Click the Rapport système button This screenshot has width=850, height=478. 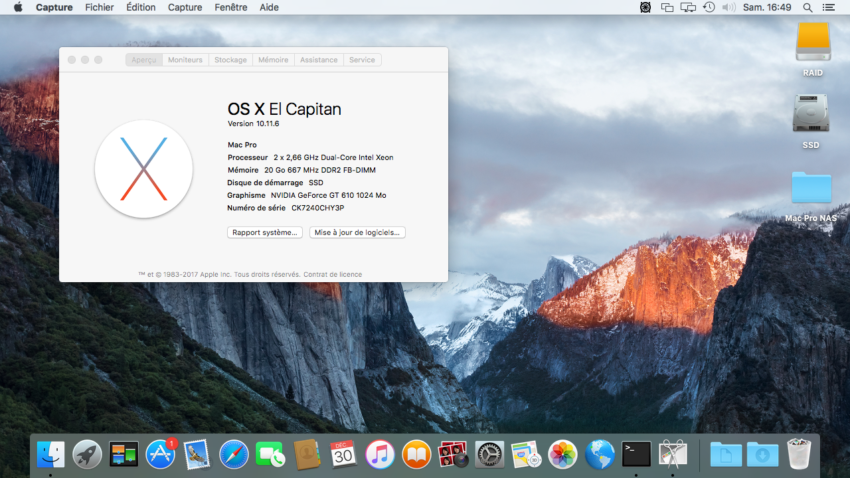click(x=264, y=232)
